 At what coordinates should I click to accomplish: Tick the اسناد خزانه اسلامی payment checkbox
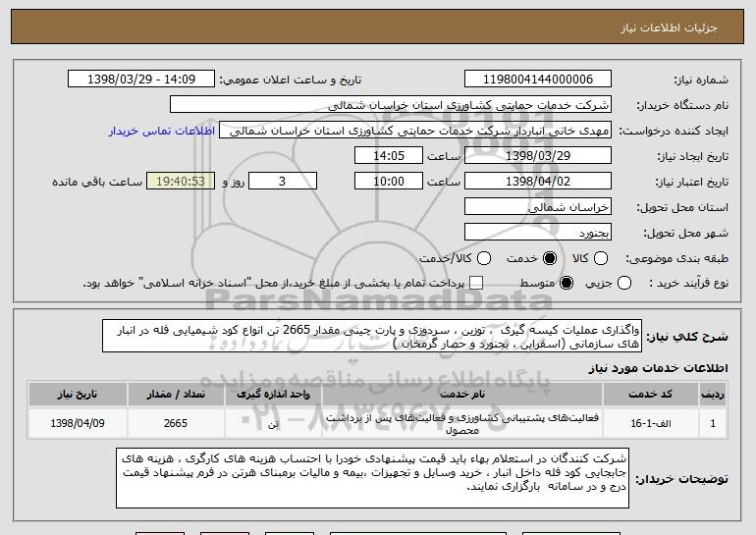(476, 283)
